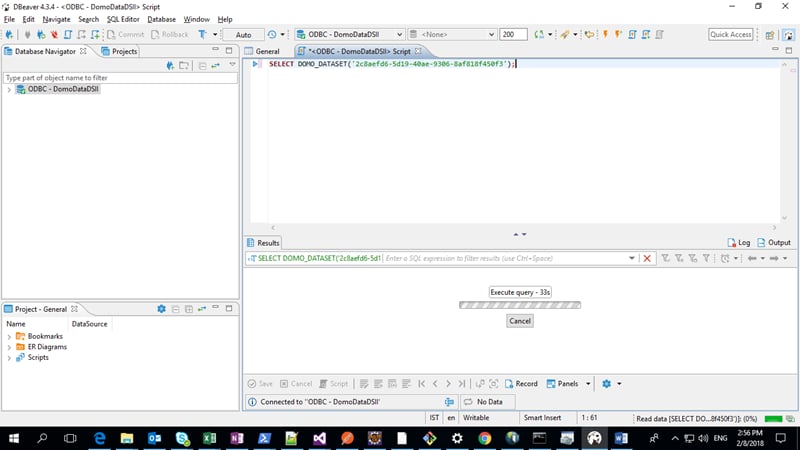Go to first row navigation icon
800x450 pixels.
click(x=421, y=384)
